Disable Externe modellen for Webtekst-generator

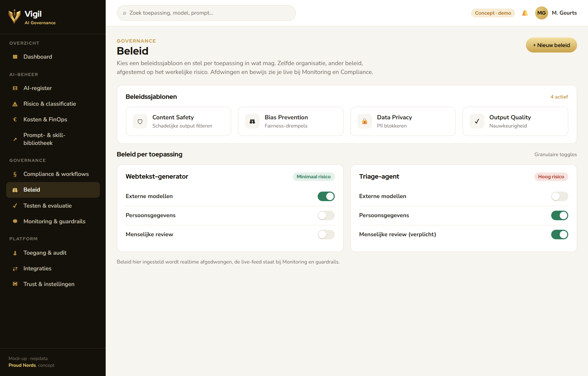326,196
